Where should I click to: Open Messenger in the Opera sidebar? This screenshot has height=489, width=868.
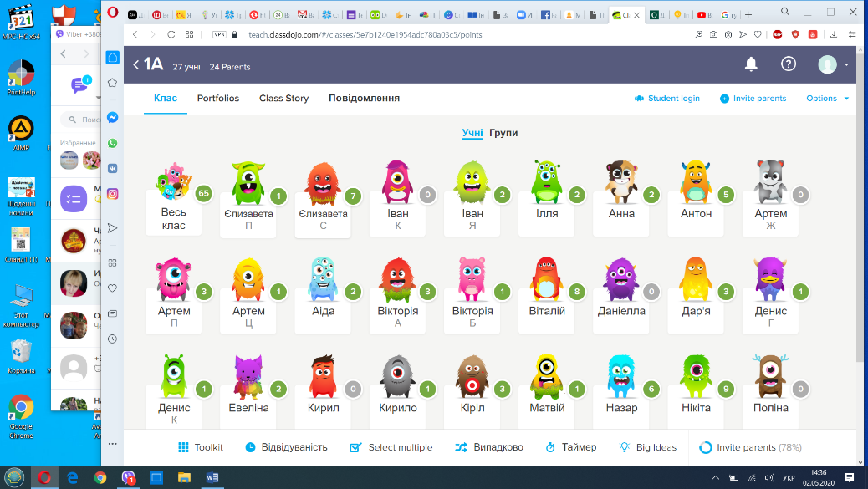point(112,117)
